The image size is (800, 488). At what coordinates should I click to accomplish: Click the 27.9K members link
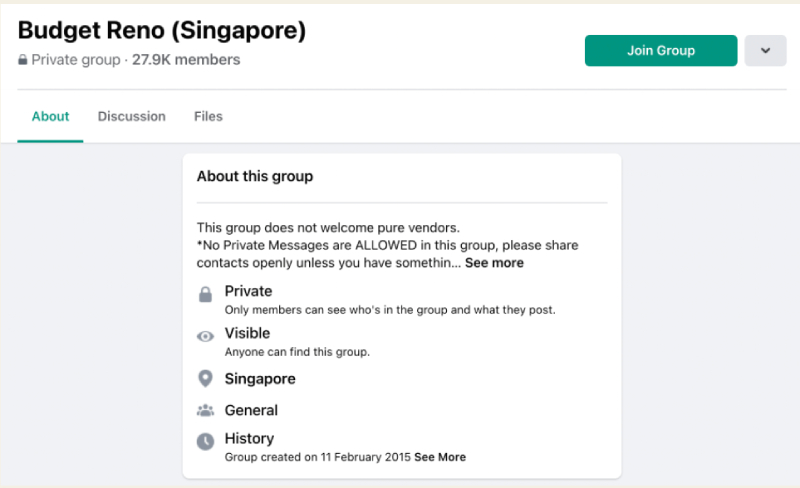click(186, 60)
